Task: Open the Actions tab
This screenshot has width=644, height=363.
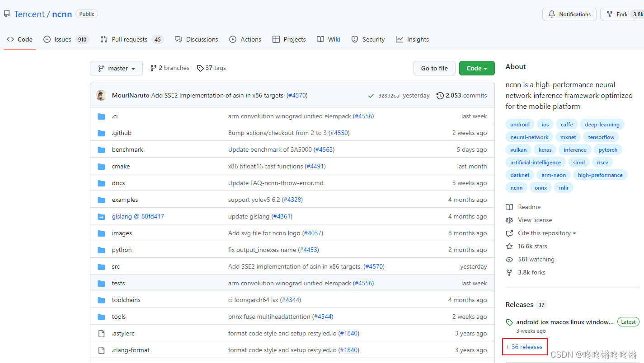Action: 245,39
